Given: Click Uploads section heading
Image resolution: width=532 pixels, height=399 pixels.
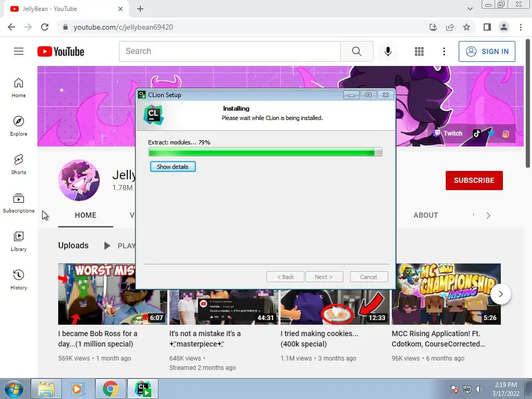Looking at the screenshot, I should 73,245.
